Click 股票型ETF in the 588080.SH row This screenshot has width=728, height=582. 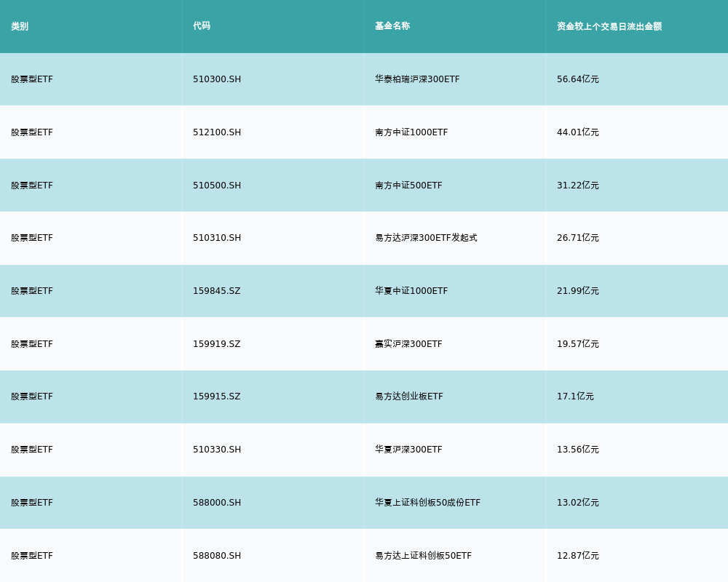click(x=32, y=556)
